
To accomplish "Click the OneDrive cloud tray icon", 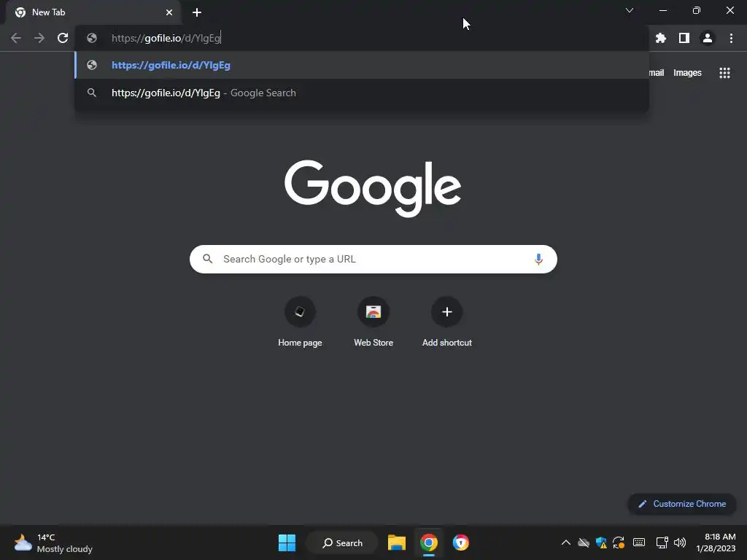I will [583, 542].
